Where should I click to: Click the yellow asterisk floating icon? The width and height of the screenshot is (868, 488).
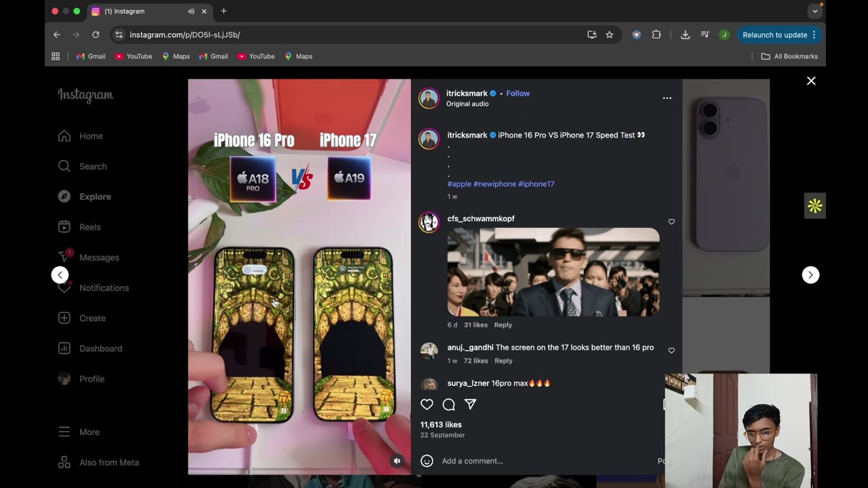point(814,206)
